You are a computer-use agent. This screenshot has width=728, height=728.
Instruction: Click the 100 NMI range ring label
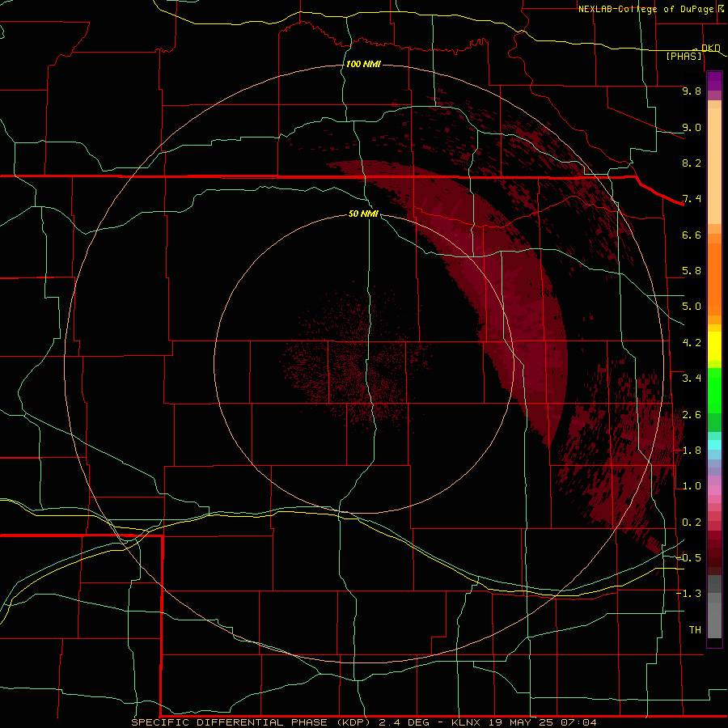coord(363,64)
